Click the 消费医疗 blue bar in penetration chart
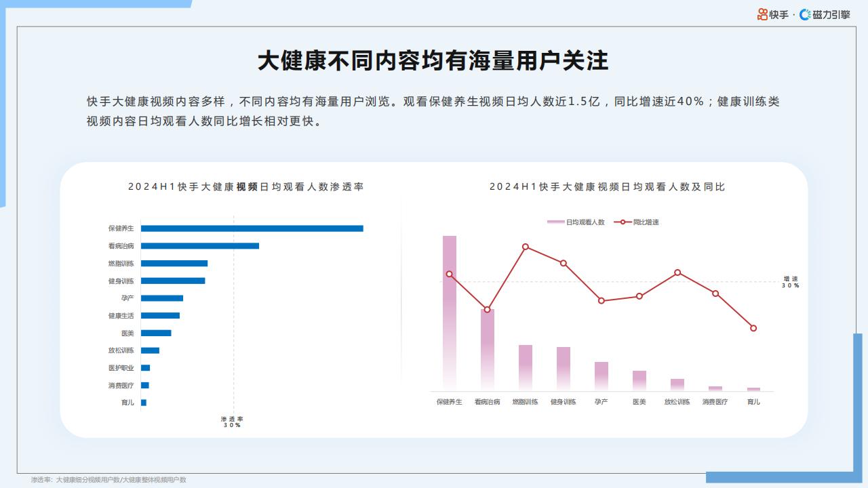Viewport: 868px width, 488px height. click(144, 385)
